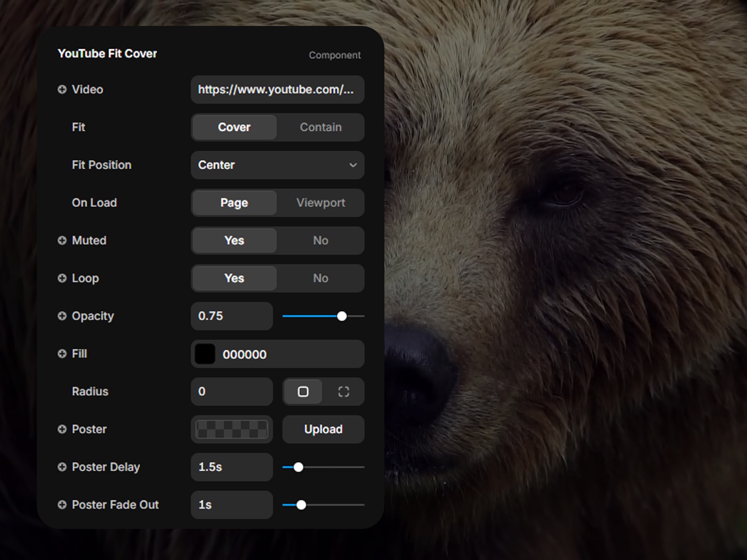Set Muted to No

(321, 241)
